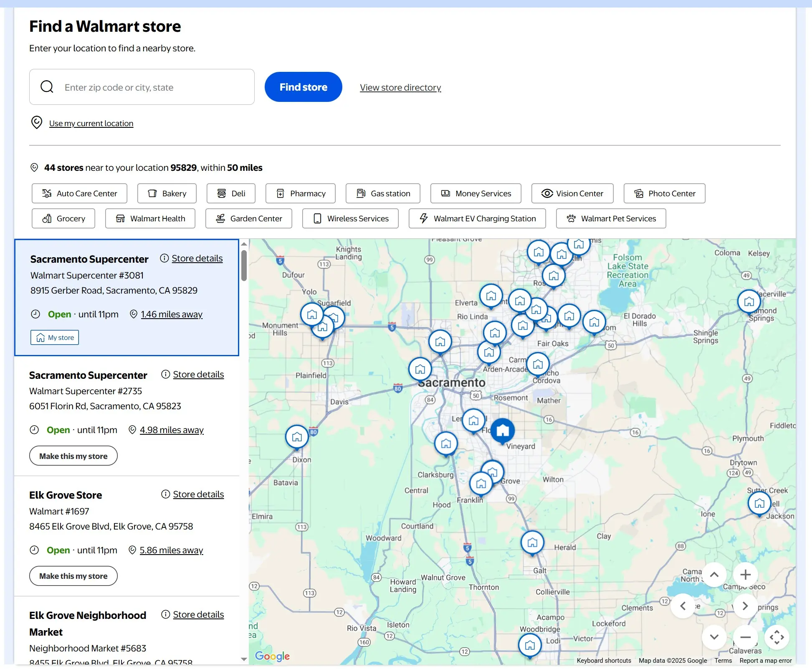Pan the map left with chevron control
Screen dimensions: 812x669
click(x=683, y=606)
